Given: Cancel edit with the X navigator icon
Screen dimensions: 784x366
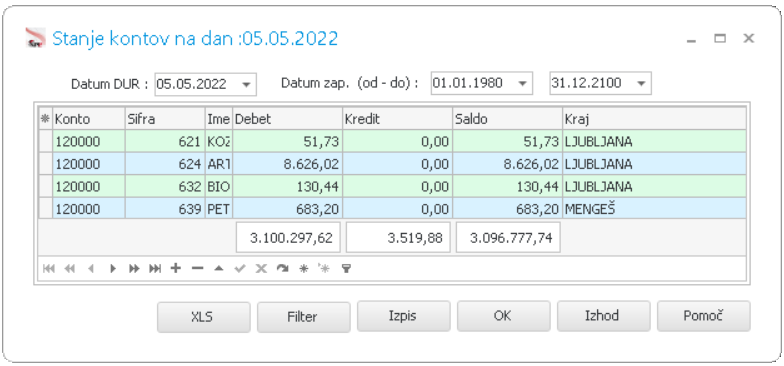Looking at the screenshot, I should pyautogui.click(x=261, y=269).
